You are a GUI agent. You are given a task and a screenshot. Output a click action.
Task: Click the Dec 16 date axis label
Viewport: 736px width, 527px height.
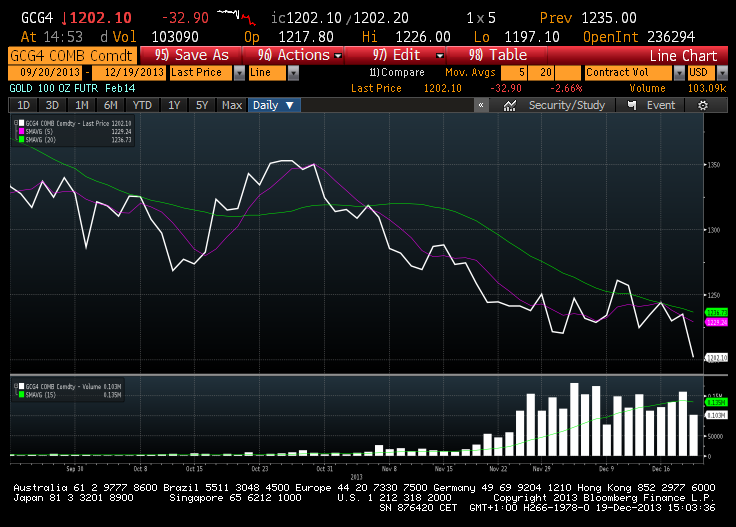tap(661, 469)
